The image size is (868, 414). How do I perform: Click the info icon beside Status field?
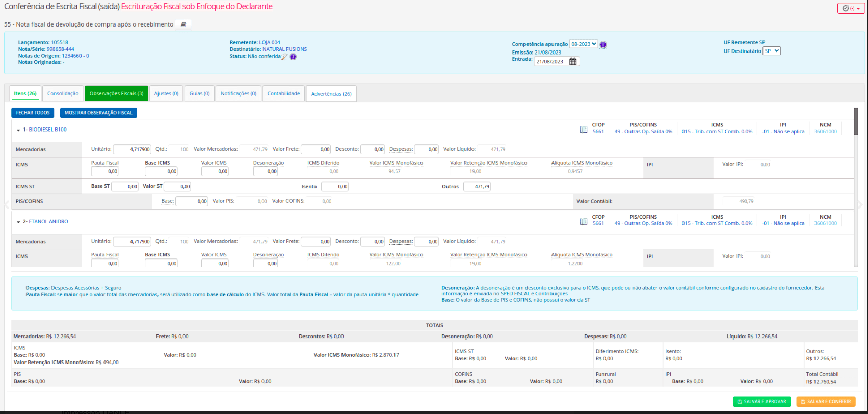point(293,57)
